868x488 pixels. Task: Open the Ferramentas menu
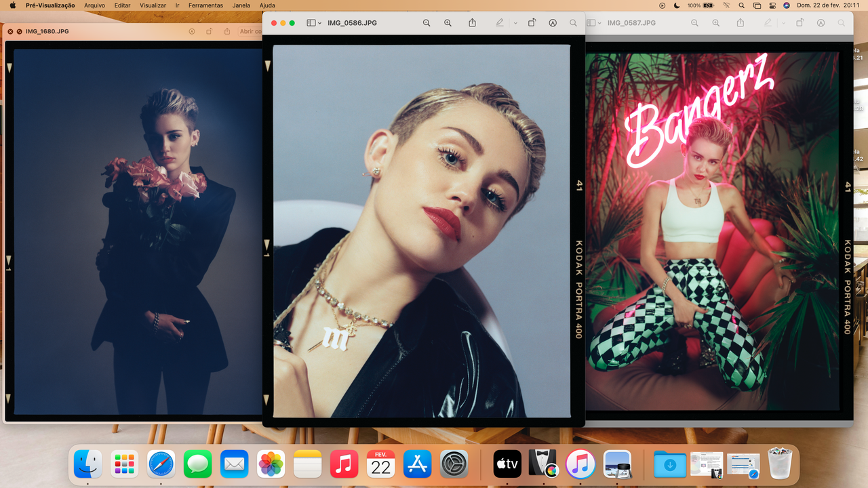205,5
